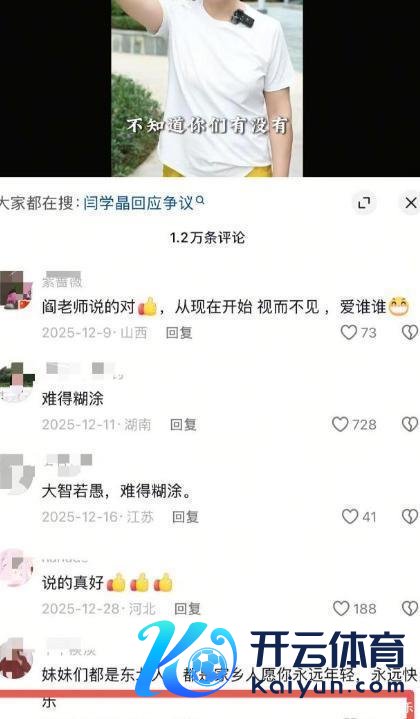This screenshot has width=420, height=719.
Task: Reply to the 2025-12-28 河北 comment
Action: 187,609
